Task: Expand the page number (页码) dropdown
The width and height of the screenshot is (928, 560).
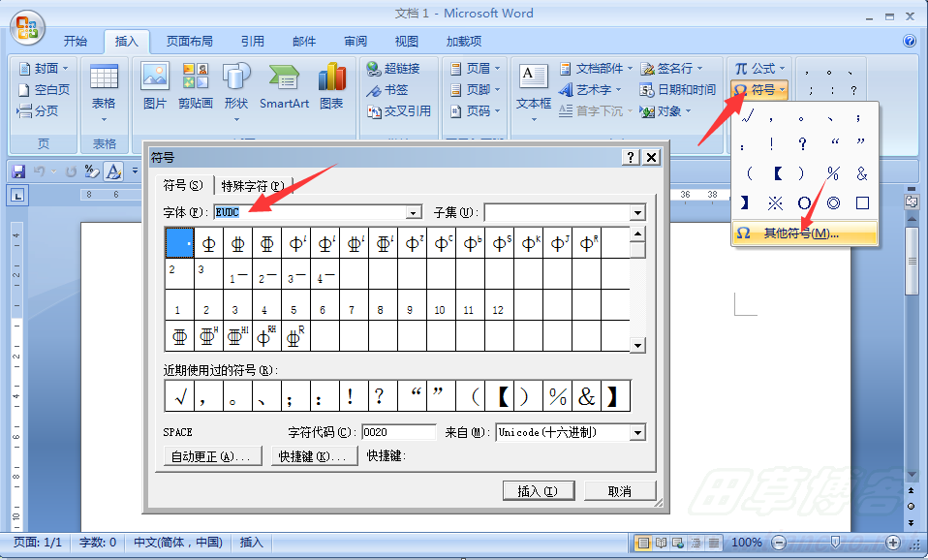Action: (x=497, y=111)
